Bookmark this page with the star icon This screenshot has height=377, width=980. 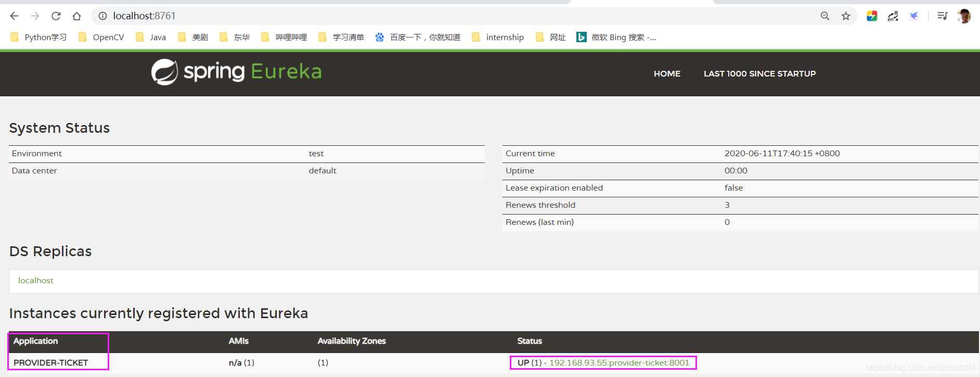pyautogui.click(x=846, y=16)
